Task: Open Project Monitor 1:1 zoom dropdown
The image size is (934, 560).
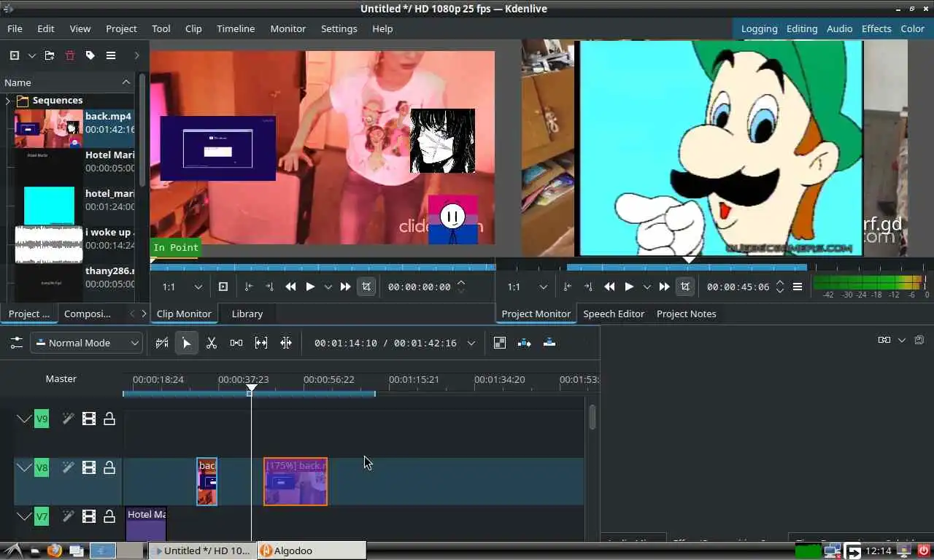Action: 527,287
